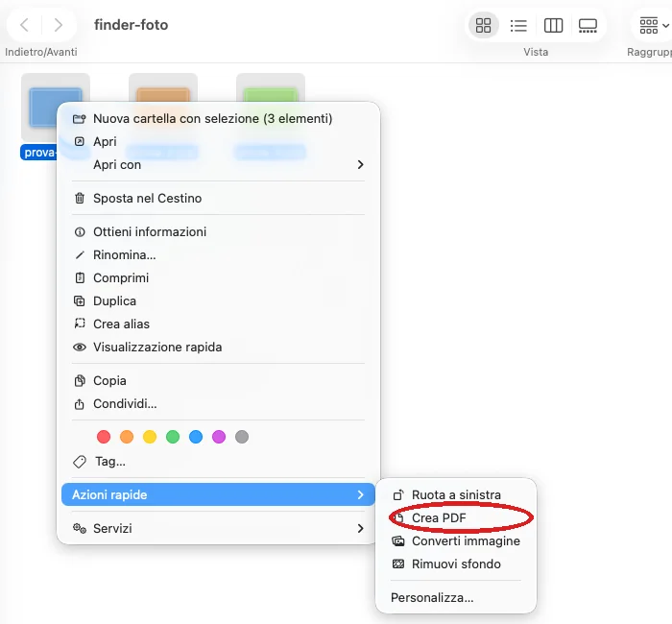Go back with the Indietro arrow

click(x=24, y=25)
